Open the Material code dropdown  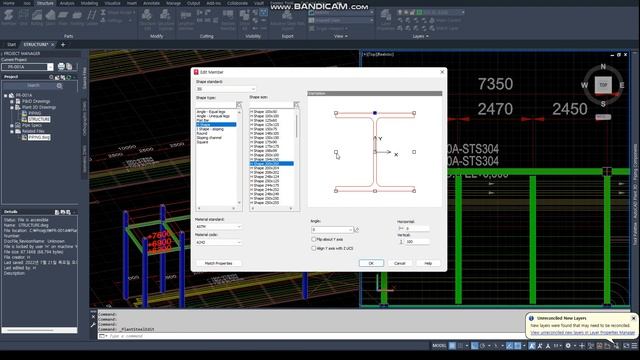(218, 242)
